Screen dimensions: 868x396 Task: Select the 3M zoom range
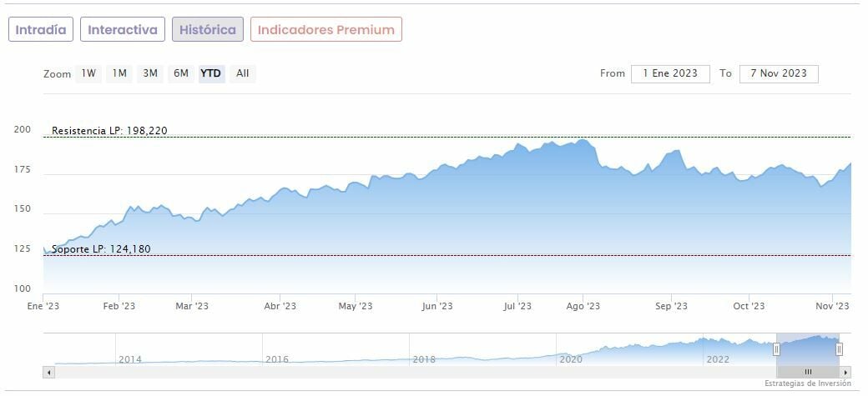tap(150, 73)
